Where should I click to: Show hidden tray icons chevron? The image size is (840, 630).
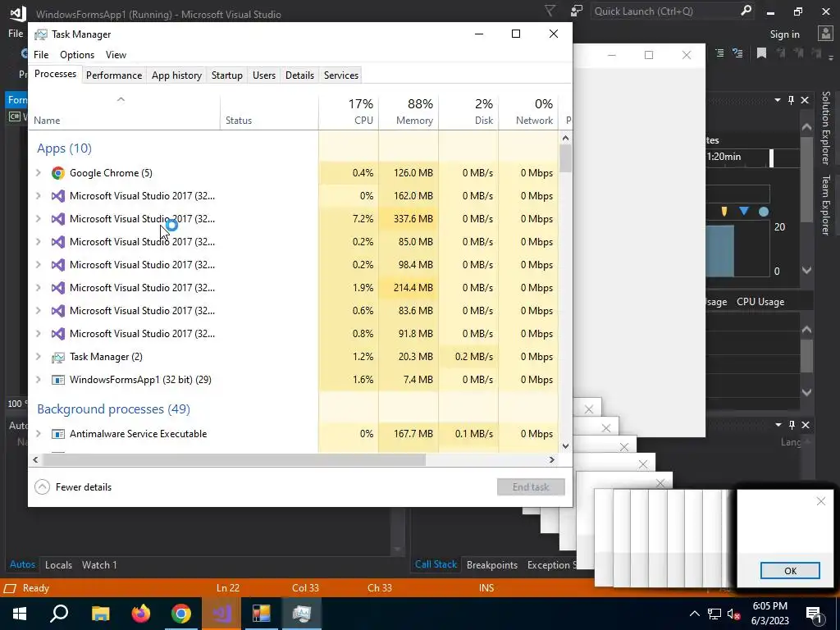pyautogui.click(x=694, y=614)
